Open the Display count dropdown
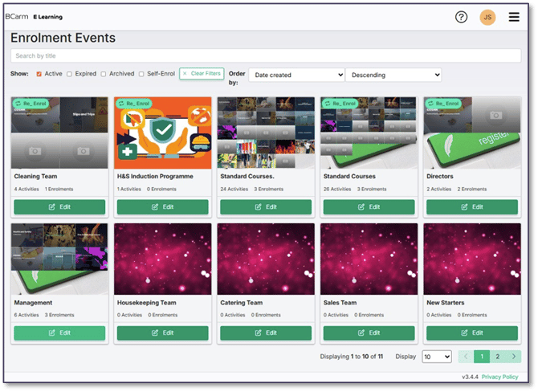Viewport: 538px width, 392px height. coord(436,357)
